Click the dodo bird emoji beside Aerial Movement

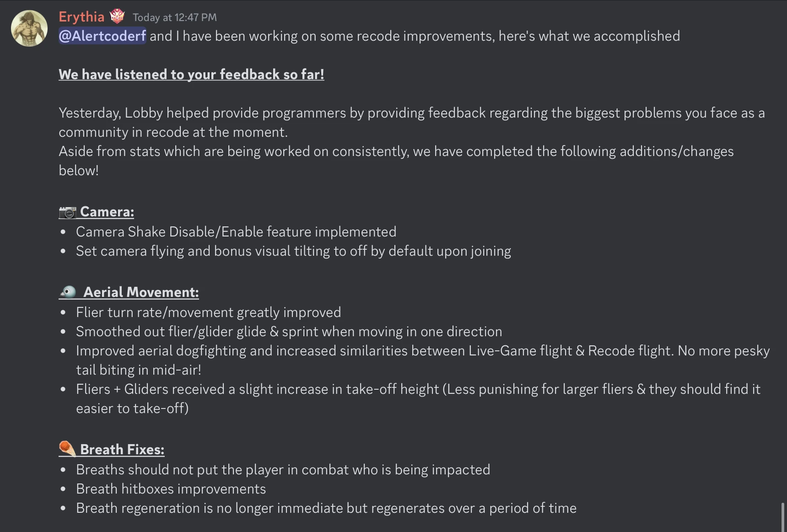[x=68, y=291]
